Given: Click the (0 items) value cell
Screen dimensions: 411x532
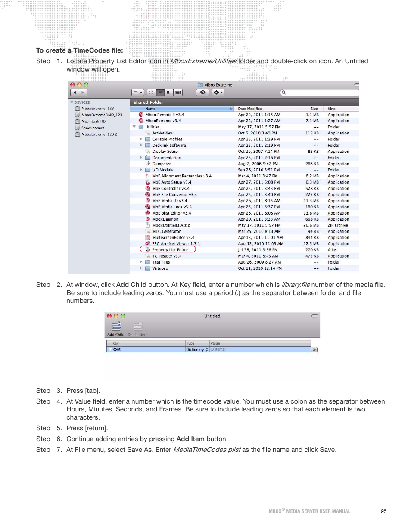Looking at the screenshot, I should [x=260, y=350].
